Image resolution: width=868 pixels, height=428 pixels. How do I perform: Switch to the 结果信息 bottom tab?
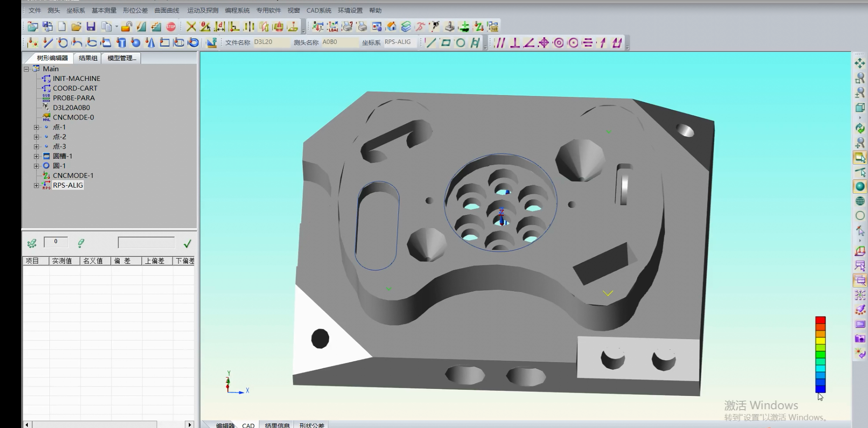(277, 425)
